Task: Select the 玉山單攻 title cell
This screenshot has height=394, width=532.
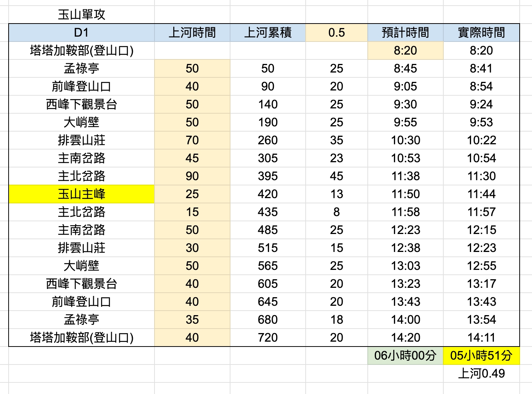Action: point(82,15)
